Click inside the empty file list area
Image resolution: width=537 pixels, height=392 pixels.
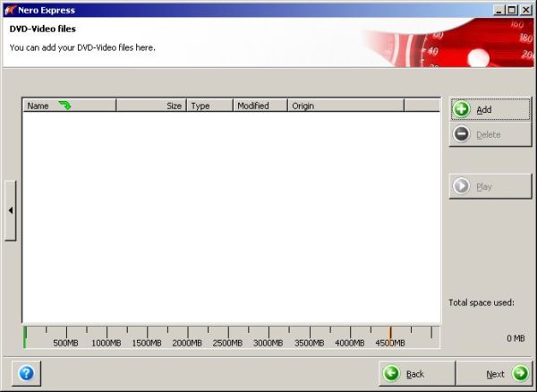pyautogui.click(x=232, y=217)
